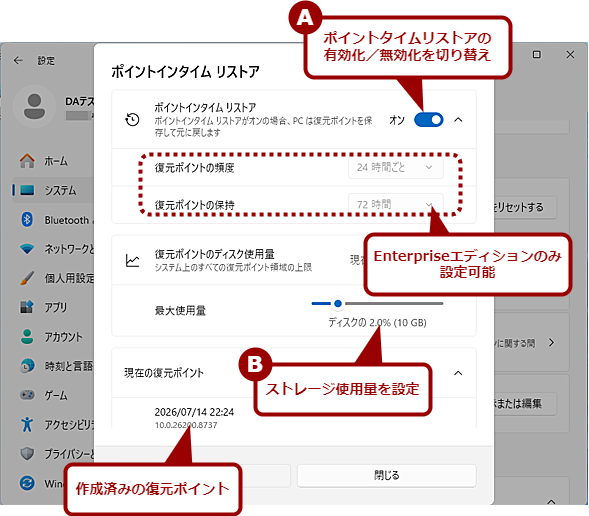Screen dimensions: 589x516
Task: Open the 24時間ごと frequency dropdown
Action: (396, 167)
